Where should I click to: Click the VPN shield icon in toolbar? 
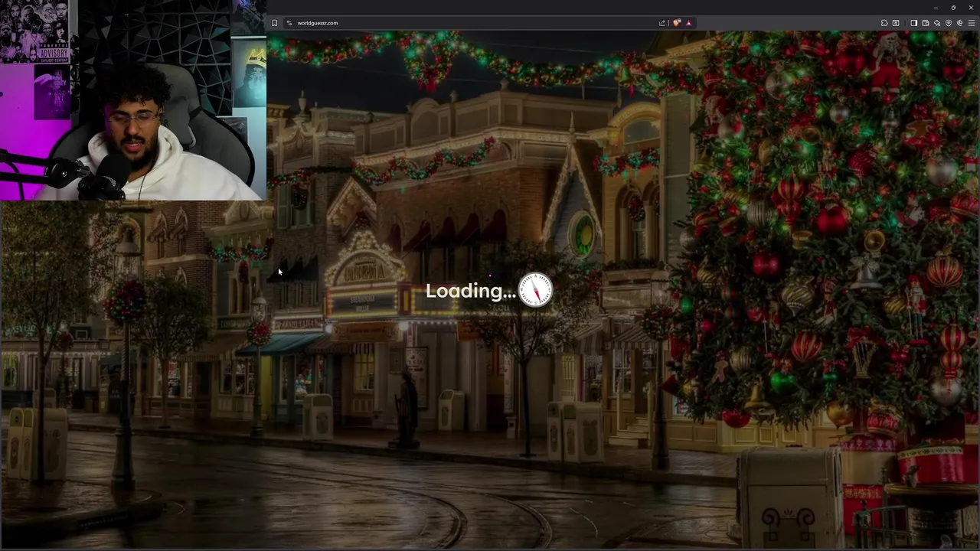tap(949, 23)
